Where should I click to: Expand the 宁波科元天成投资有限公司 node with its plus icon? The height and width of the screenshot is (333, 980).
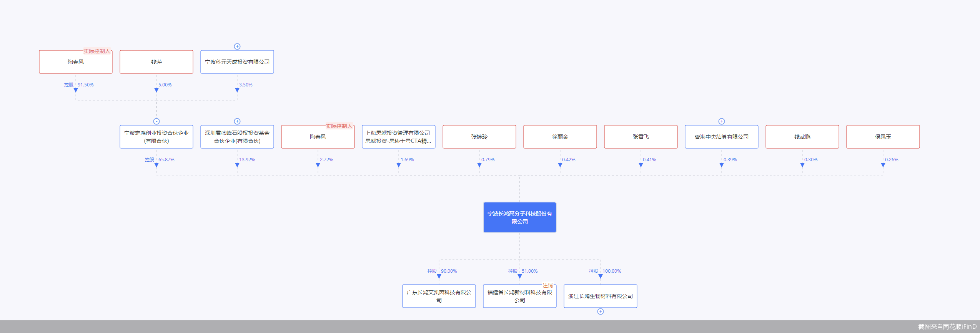237,46
